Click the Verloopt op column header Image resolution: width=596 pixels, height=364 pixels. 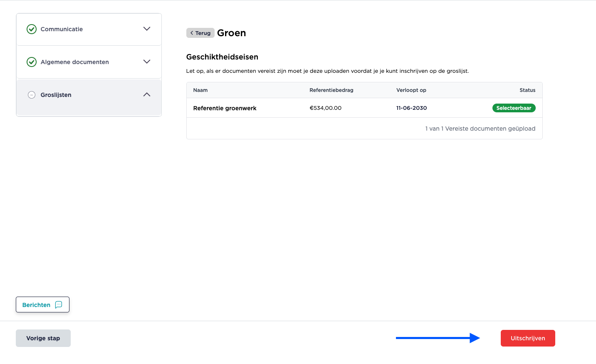411,90
